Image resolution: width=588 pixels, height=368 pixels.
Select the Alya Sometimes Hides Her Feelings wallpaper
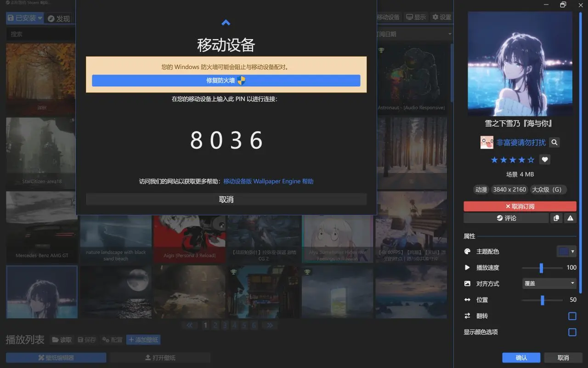pos(337,239)
